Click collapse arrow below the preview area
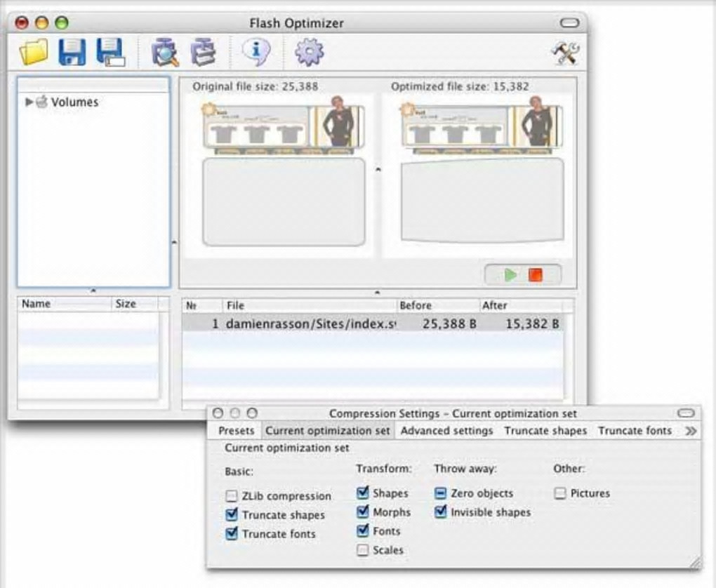Viewport: 716px width, 588px height. [x=377, y=292]
